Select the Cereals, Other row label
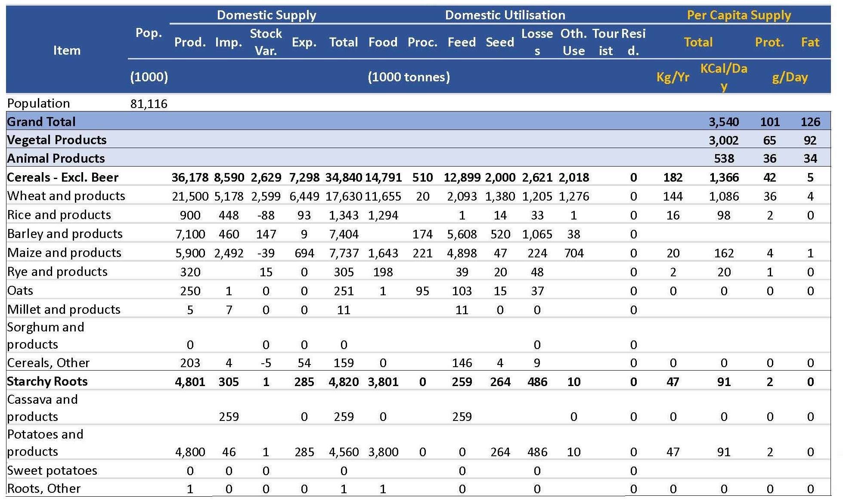This screenshot has width=843, height=504. click(48, 363)
